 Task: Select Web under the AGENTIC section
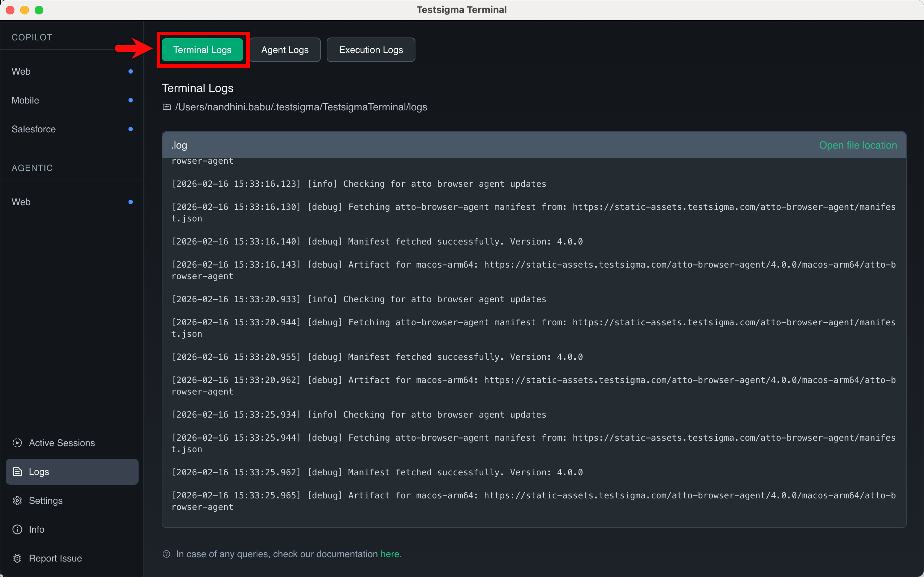tap(21, 202)
